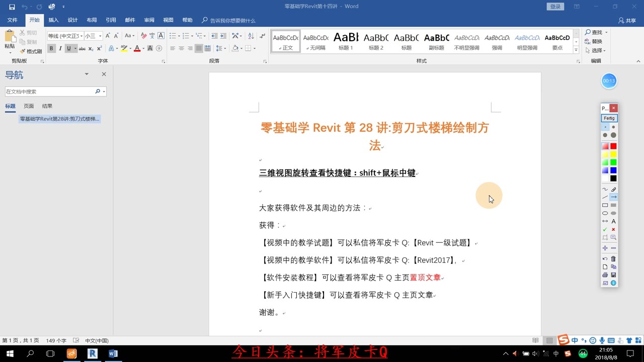This screenshot has width=644, height=362.
Task: Toggle italic formatting
Action: (x=60, y=49)
